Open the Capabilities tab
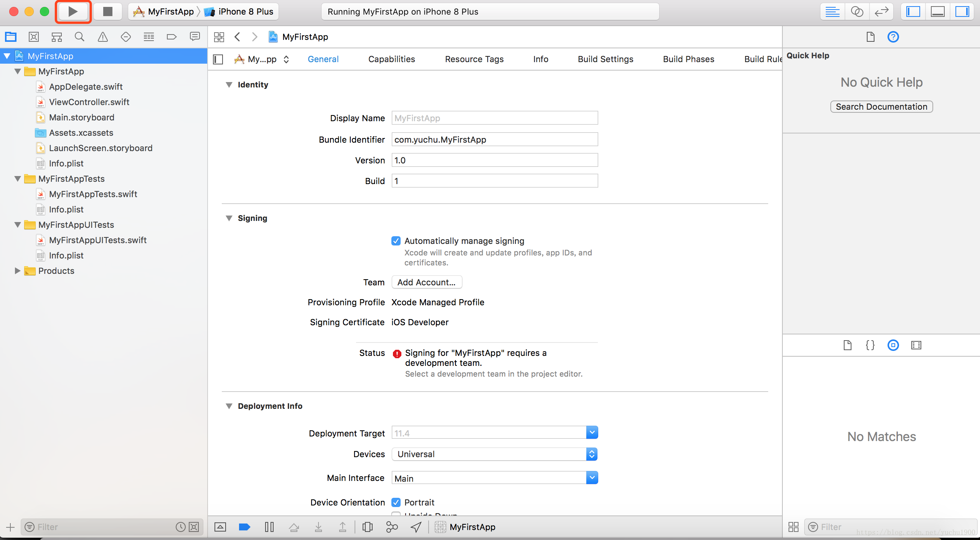 pos(391,59)
